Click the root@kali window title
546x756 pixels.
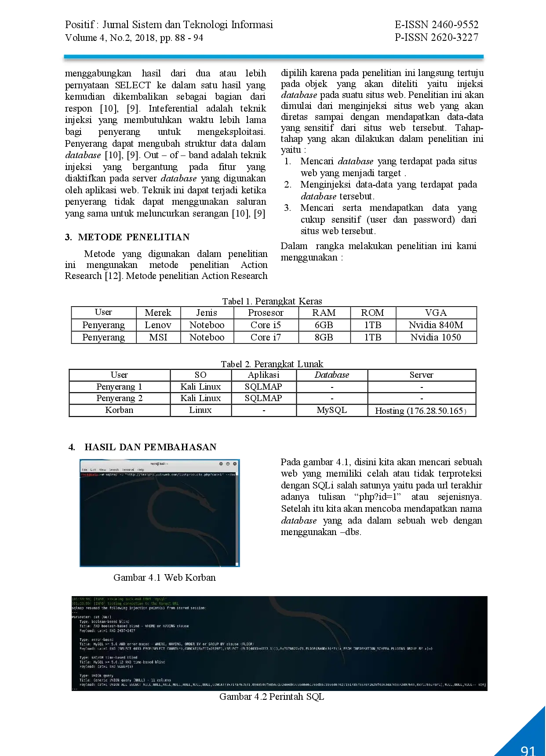159,463
